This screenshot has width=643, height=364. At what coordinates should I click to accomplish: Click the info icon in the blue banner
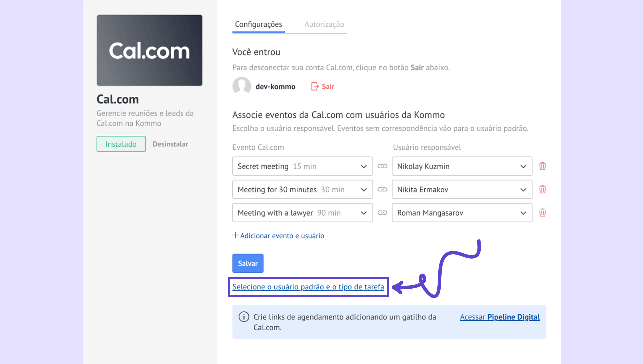click(244, 317)
